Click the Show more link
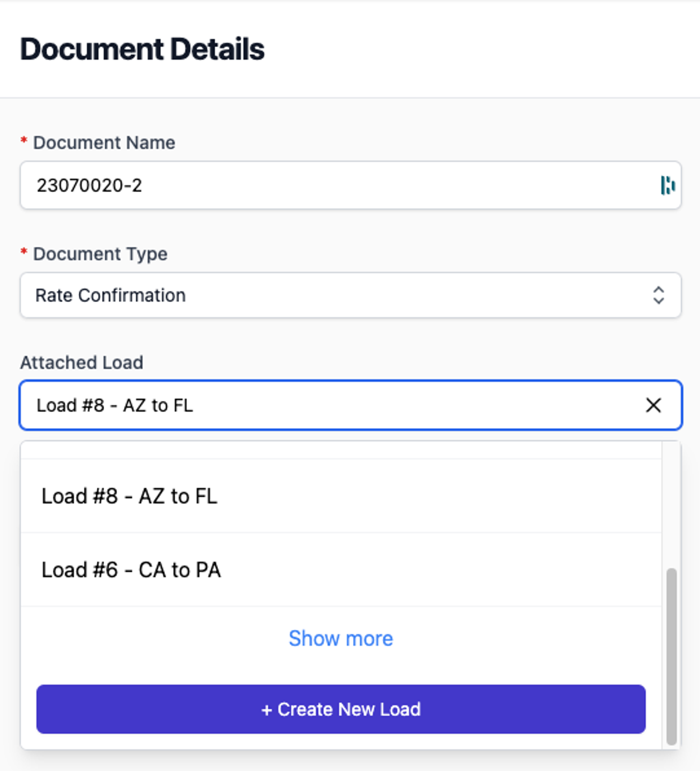Image resolution: width=700 pixels, height=771 pixels. 341,638
